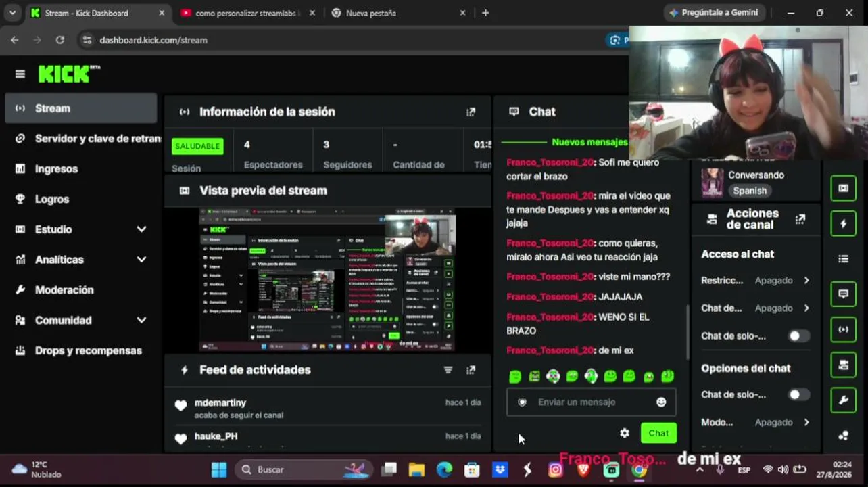Image resolution: width=868 pixels, height=487 pixels.
Task: Click the broadcast signal icon in the right rail
Action: click(843, 329)
